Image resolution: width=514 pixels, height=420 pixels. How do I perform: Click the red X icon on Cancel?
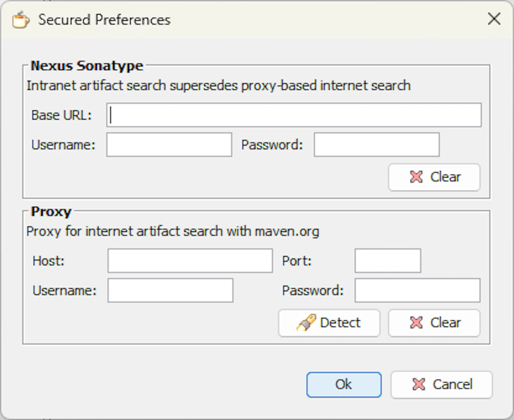(419, 384)
